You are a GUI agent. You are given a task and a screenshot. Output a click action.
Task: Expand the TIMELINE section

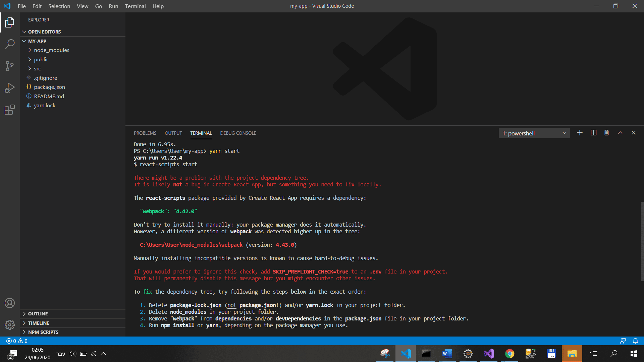72,323
